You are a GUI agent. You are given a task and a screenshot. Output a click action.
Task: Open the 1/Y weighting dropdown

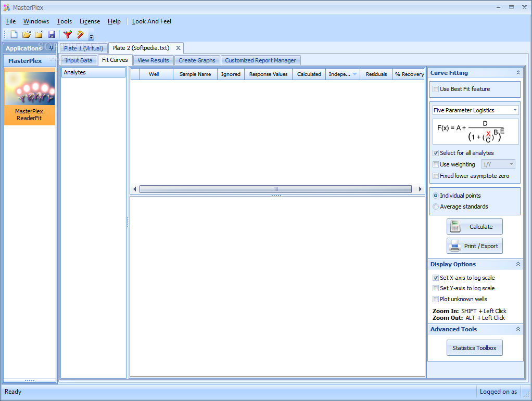click(x=511, y=164)
